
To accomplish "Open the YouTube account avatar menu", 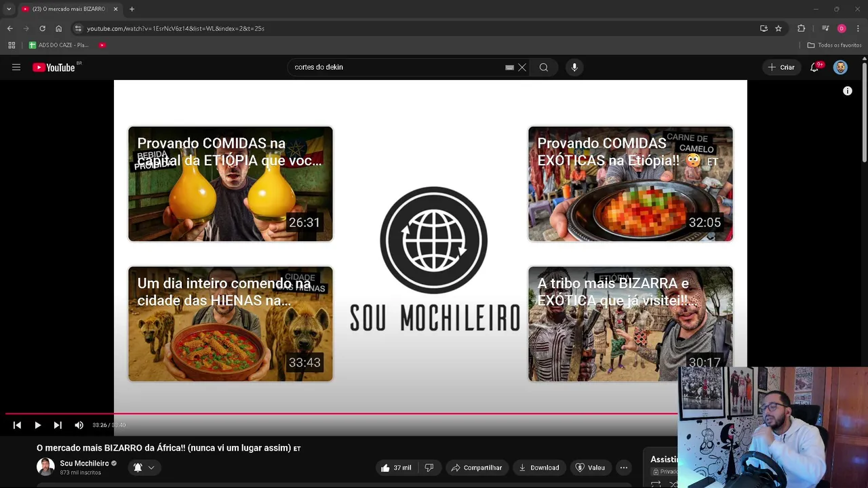I will (x=840, y=67).
